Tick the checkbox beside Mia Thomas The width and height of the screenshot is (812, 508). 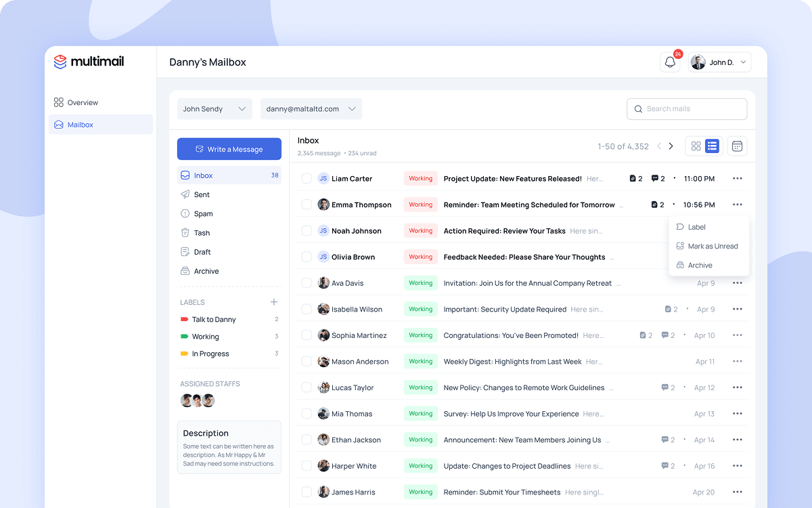click(x=306, y=413)
